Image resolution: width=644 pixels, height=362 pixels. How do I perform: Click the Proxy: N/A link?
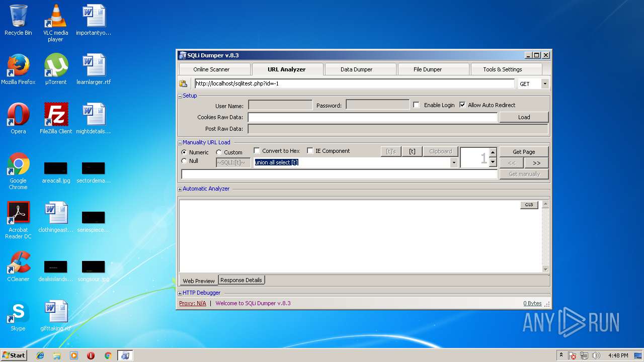tap(193, 303)
